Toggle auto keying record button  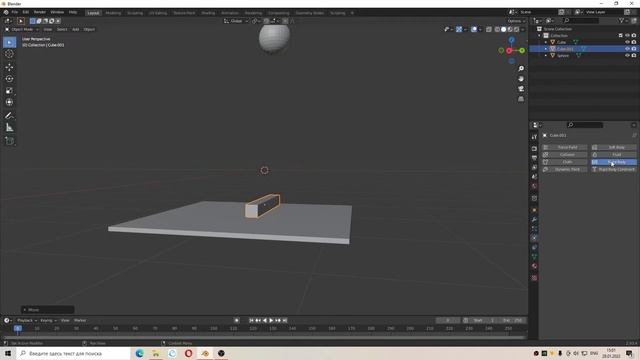click(x=236, y=320)
